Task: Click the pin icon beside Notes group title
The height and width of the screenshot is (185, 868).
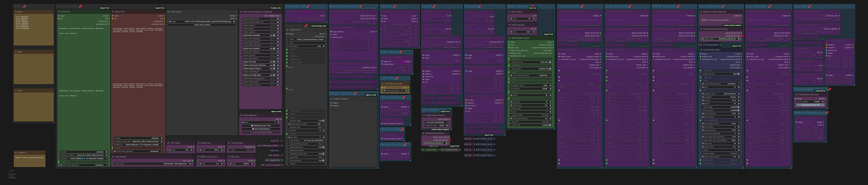Action: 25,6
